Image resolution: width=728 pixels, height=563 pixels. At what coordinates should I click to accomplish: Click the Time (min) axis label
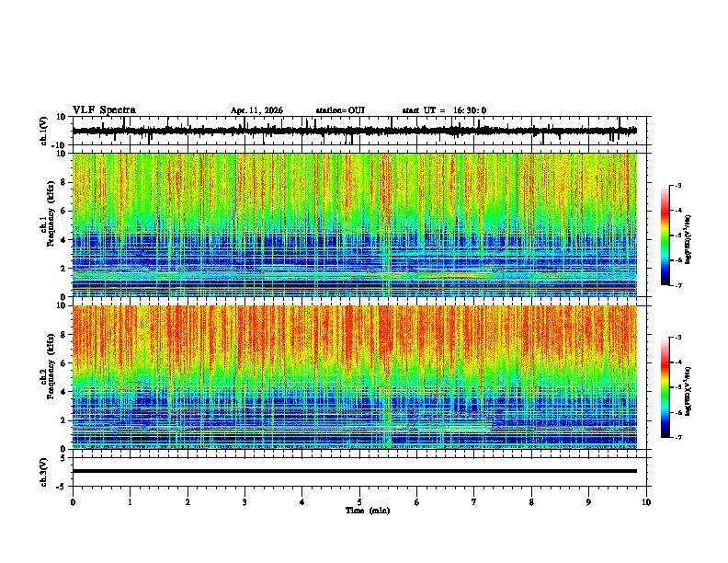coord(368,511)
